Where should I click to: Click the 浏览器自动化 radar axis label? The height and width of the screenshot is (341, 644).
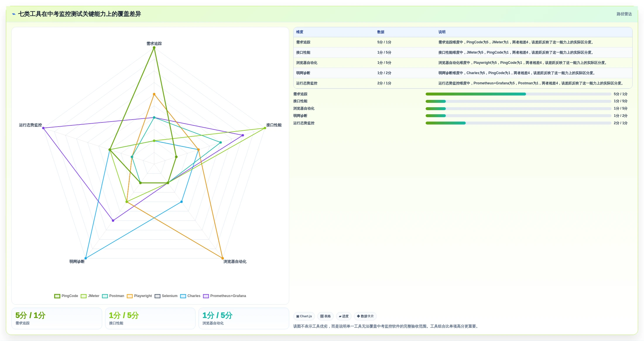235,262
